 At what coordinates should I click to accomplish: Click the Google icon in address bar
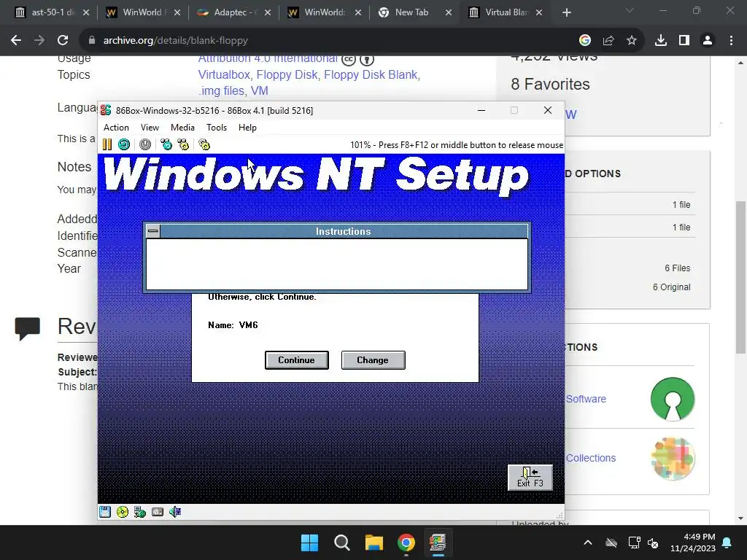click(585, 41)
